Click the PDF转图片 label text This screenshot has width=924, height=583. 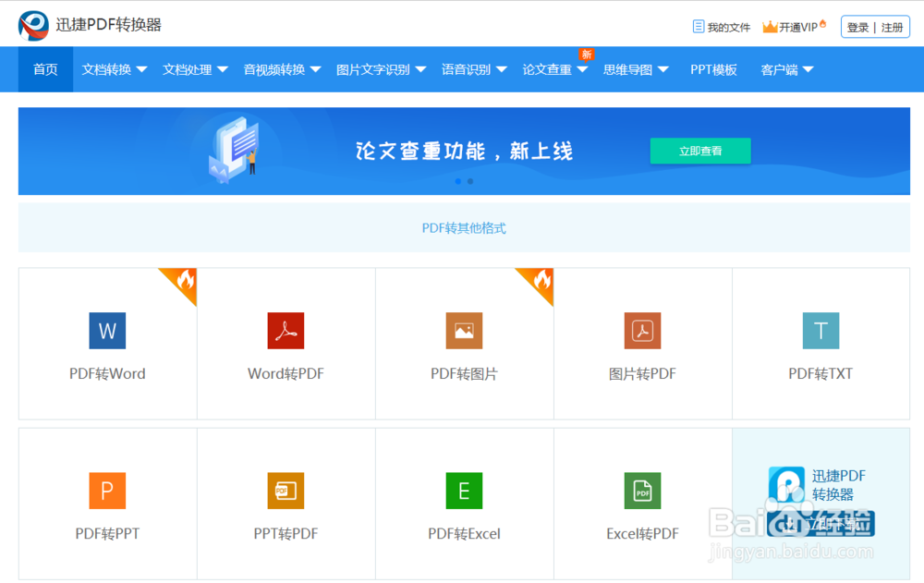point(465,374)
